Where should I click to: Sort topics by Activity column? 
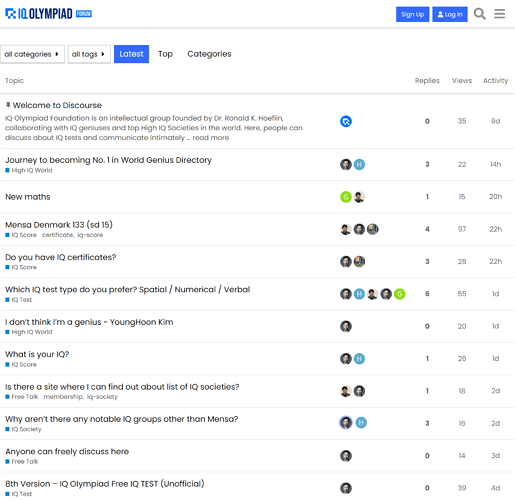(495, 80)
